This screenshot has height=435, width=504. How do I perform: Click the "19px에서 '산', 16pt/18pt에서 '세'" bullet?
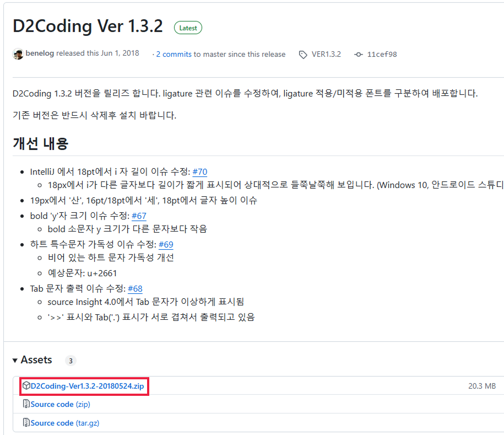point(143,200)
